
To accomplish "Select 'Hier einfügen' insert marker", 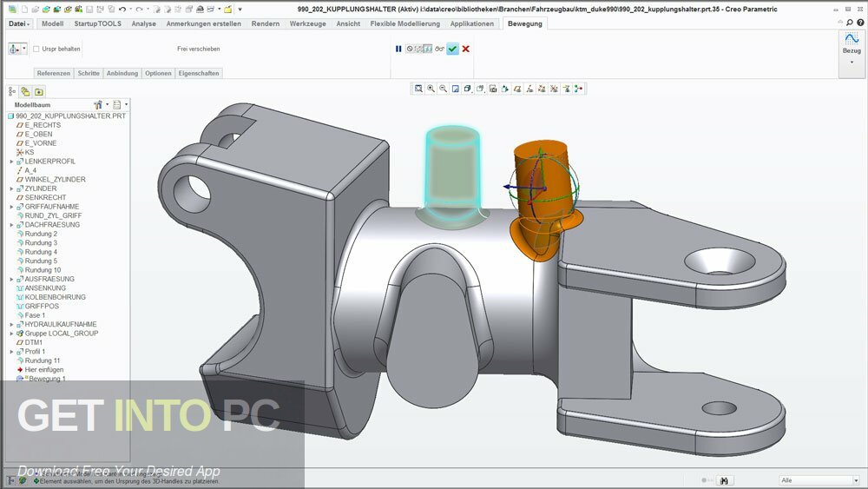I will point(43,370).
